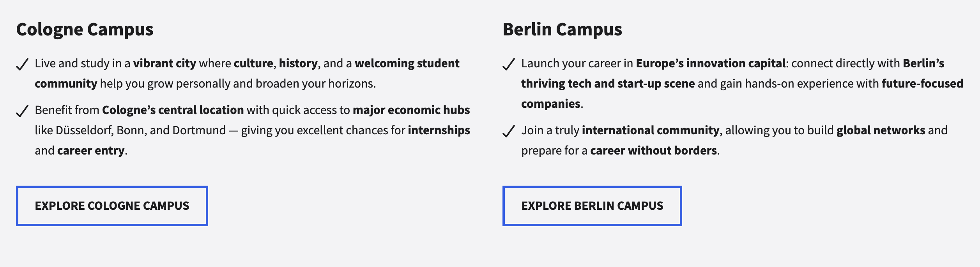980x267 pixels.
Task: Click the bold "major economic hubs" text
Action: (x=411, y=110)
